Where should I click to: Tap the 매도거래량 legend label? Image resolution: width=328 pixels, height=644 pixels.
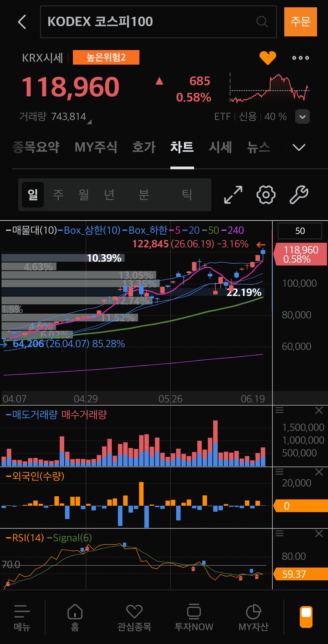click(32, 415)
